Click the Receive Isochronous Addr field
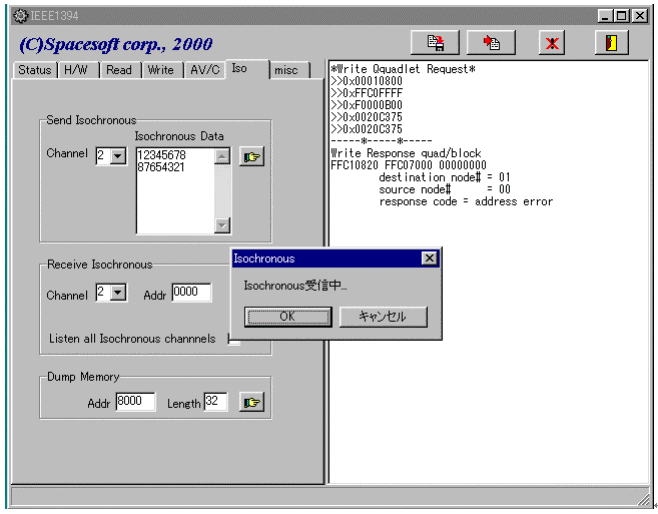658x514 pixels. pos(191,293)
